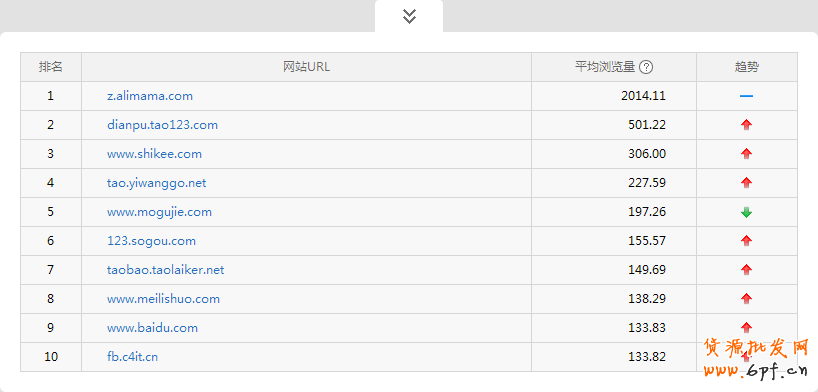
Task: Visit www.shikee.com link
Action: pos(154,154)
